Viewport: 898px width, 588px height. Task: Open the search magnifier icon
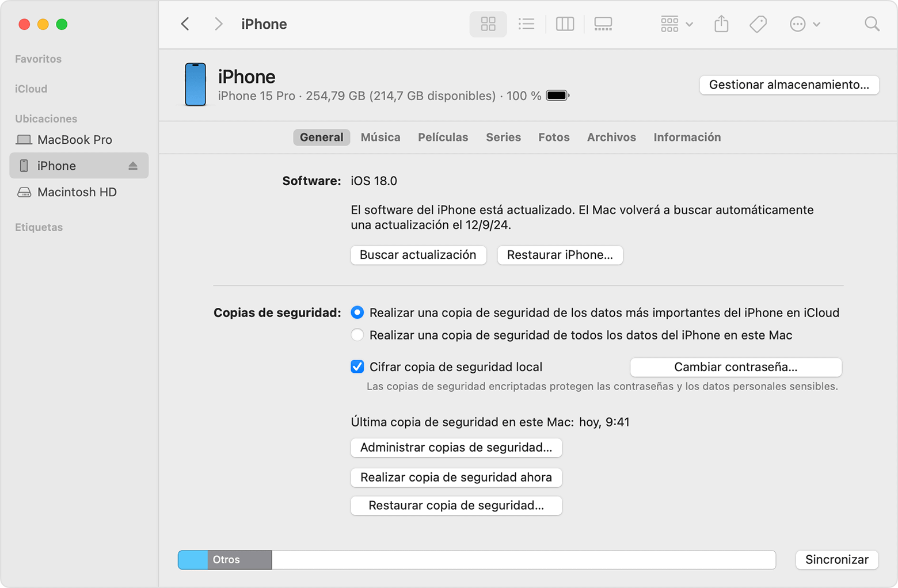(872, 24)
